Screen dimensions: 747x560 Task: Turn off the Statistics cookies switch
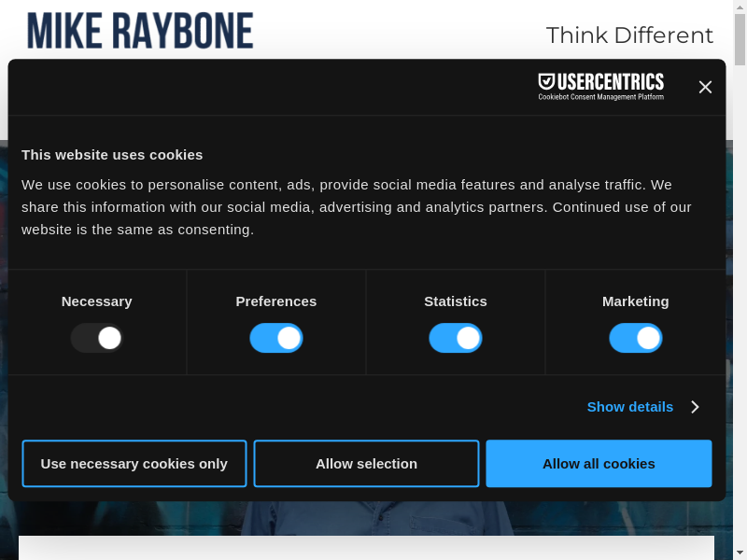456,338
